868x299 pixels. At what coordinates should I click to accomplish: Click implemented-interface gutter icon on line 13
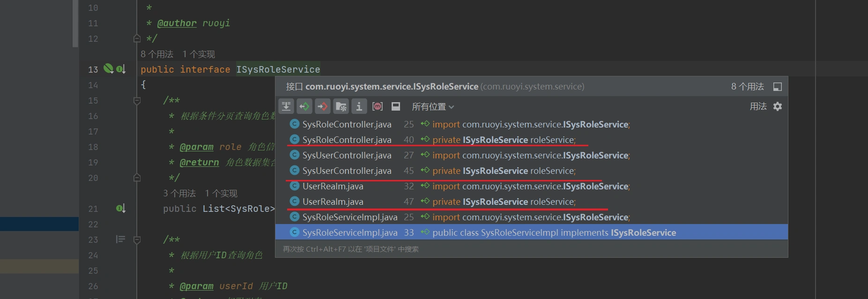121,69
